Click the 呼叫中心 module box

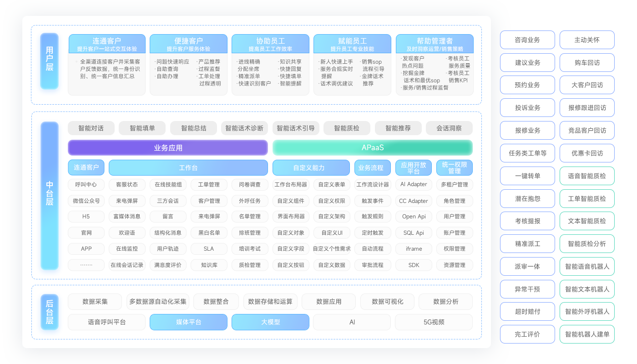tap(86, 185)
